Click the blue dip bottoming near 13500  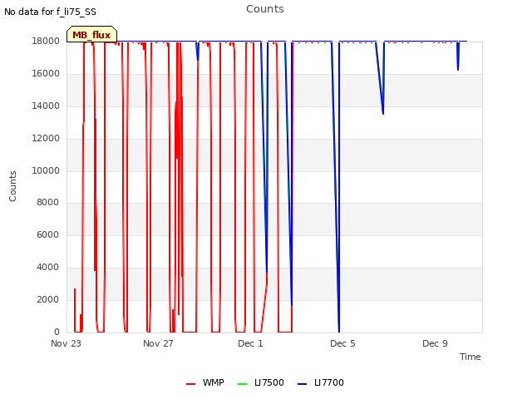382,112
